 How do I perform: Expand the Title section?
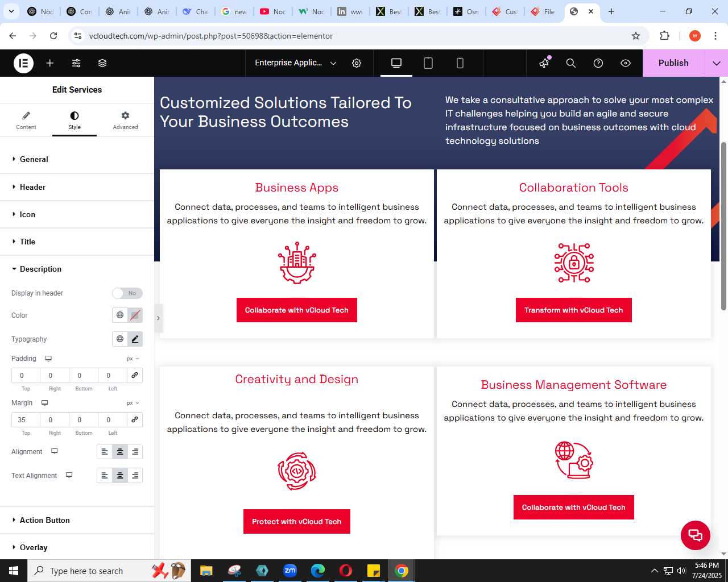click(77, 242)
